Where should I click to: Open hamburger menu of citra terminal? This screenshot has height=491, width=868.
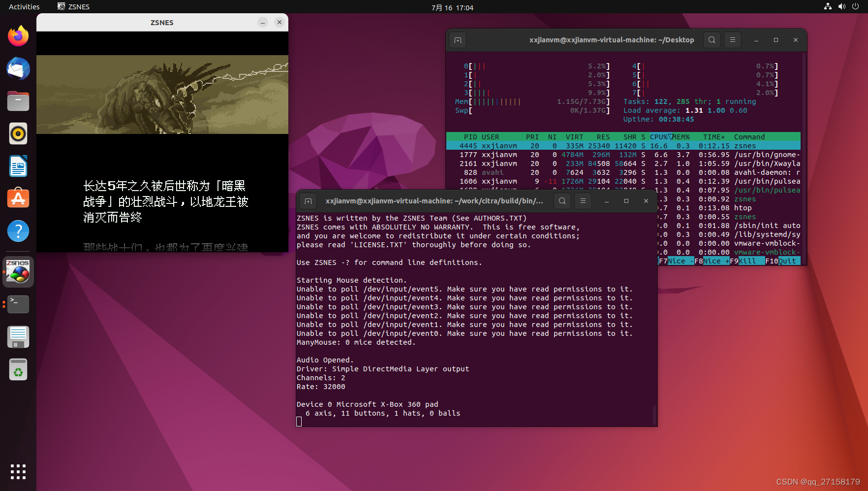coord(583,201)
